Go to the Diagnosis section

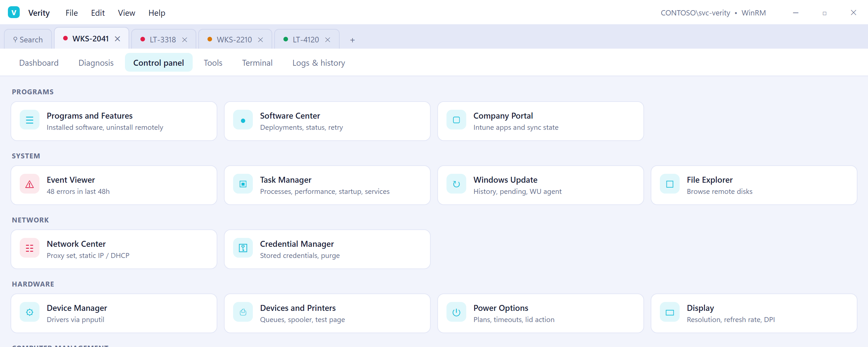click(x=96, y=63)
